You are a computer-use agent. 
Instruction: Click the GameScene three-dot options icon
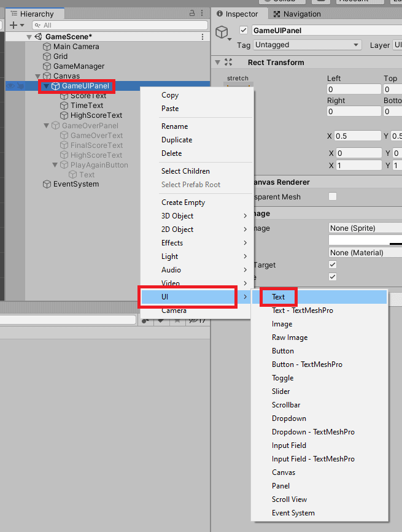pyautogui.click(x=203, y=37)
